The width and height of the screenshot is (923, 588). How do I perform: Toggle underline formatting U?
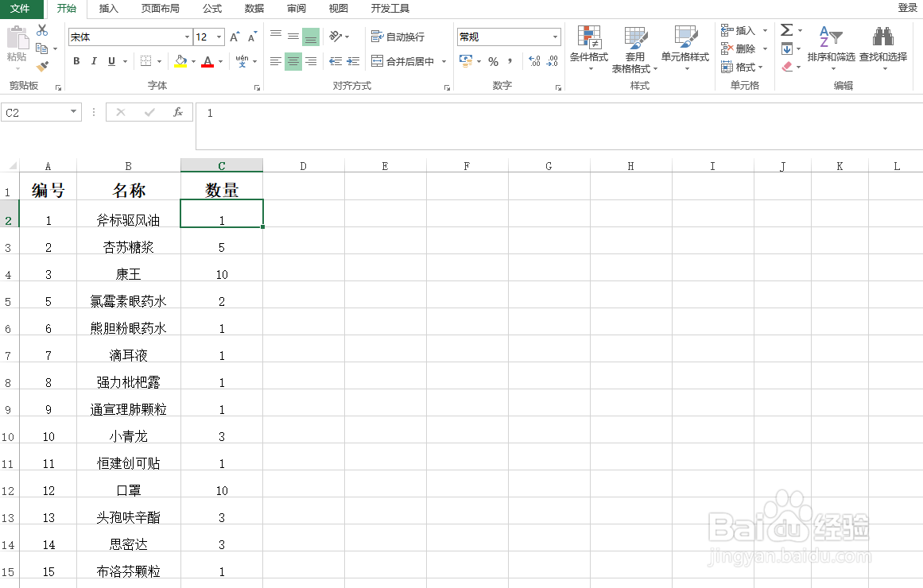tap(111, 61)
